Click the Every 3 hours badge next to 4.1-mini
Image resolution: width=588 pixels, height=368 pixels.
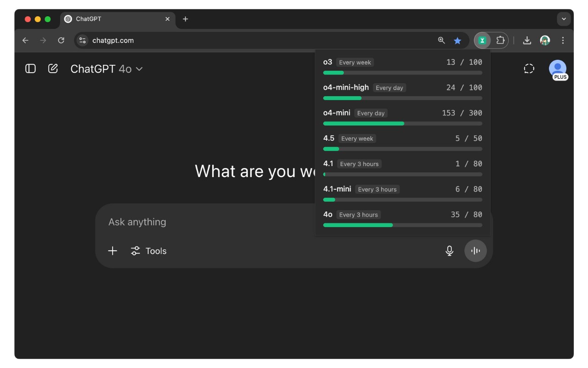(377, 189)
